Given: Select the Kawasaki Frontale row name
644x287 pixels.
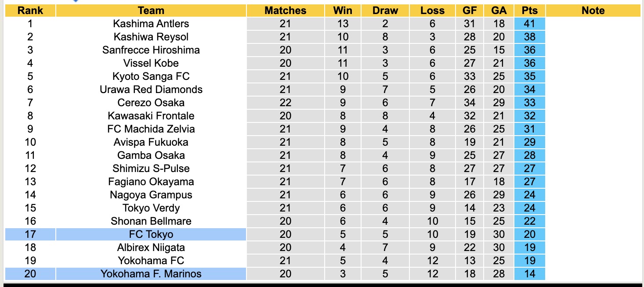Looking at the screenshot, I should 151,116.
